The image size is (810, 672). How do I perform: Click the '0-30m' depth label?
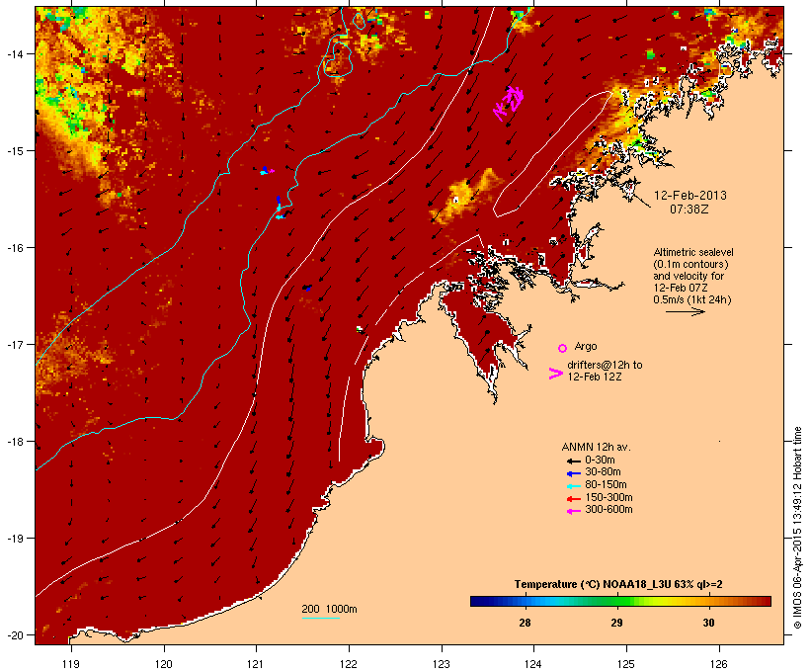click(600, 461)
